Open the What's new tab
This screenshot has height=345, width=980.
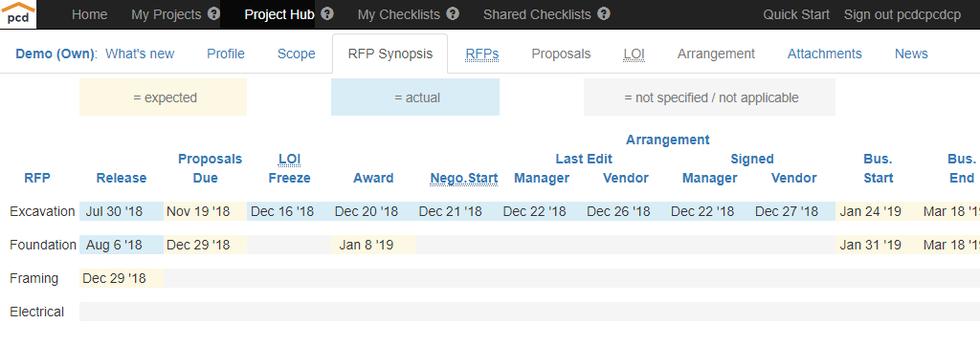coord(140,54)
